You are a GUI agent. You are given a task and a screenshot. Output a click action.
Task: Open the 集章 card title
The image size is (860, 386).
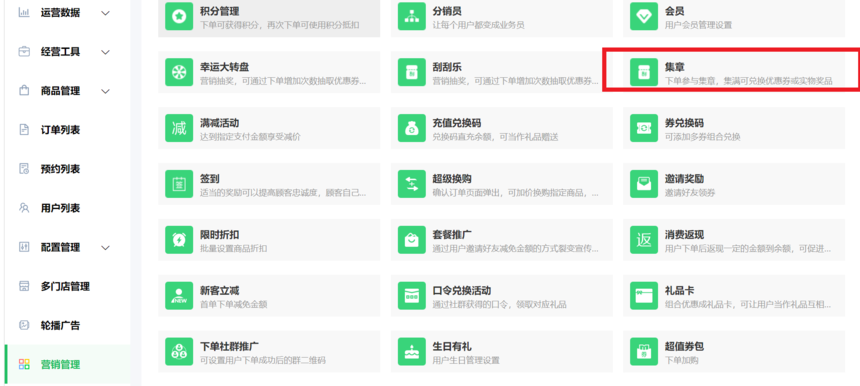tap(675, 67)
